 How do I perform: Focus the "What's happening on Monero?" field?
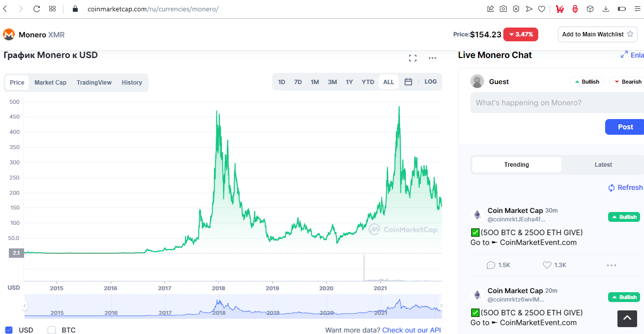point(557,103)
